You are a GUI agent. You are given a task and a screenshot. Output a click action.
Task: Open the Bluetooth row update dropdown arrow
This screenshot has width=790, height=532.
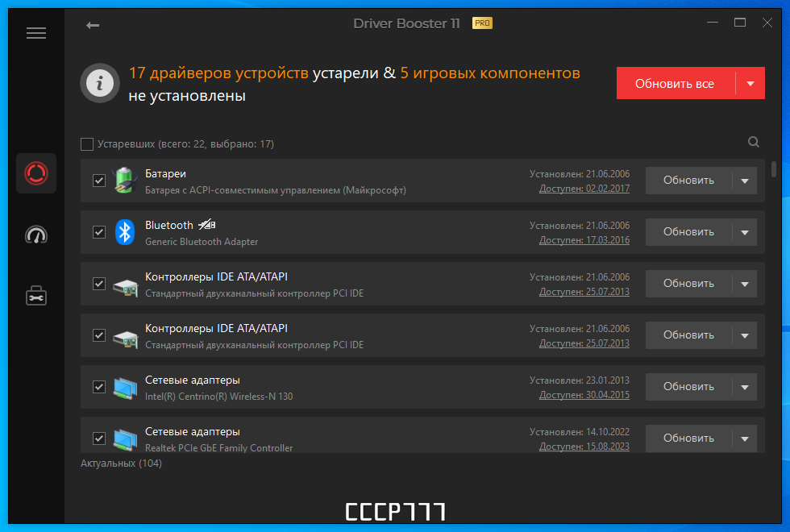point(745,232)
